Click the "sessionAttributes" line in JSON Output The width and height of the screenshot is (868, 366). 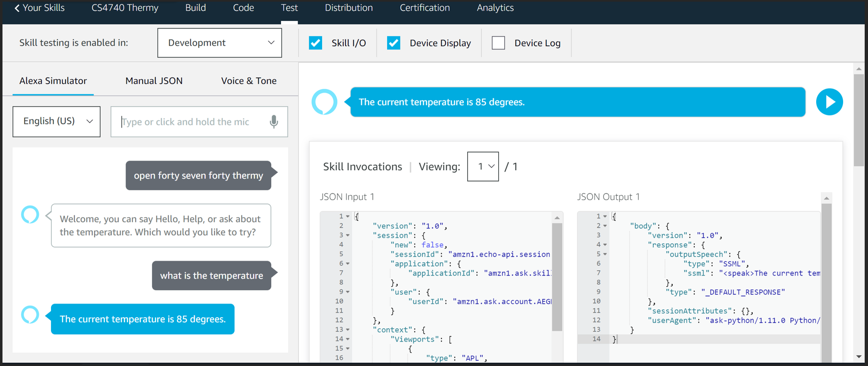pyautogui.click(x=701, y=311)
